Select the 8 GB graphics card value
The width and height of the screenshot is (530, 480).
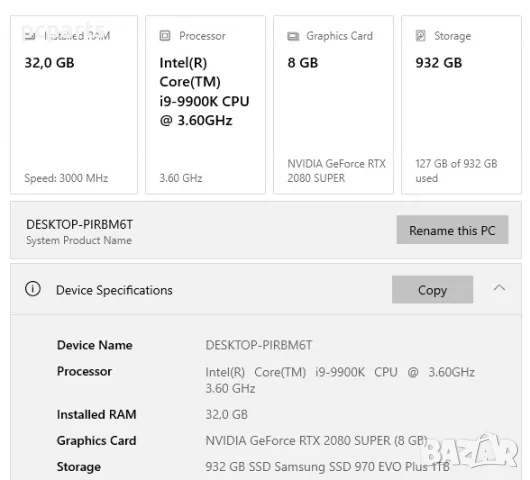coord(303,63)
